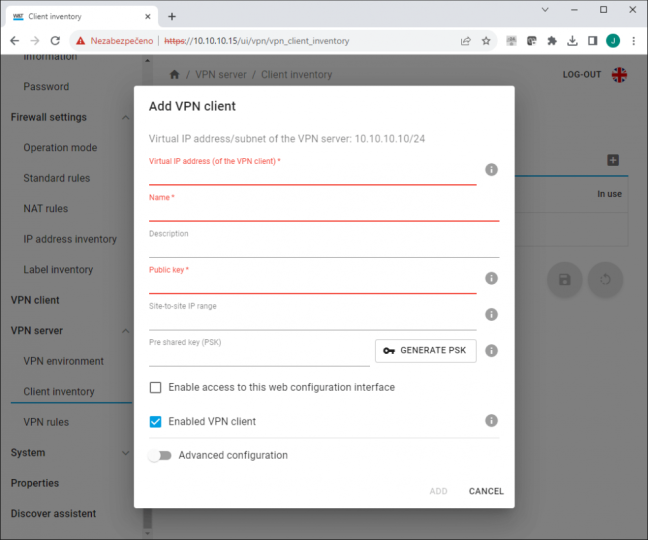Click info icon next to Public key
Screen dimensions: 648x540
tap(491, 278)
